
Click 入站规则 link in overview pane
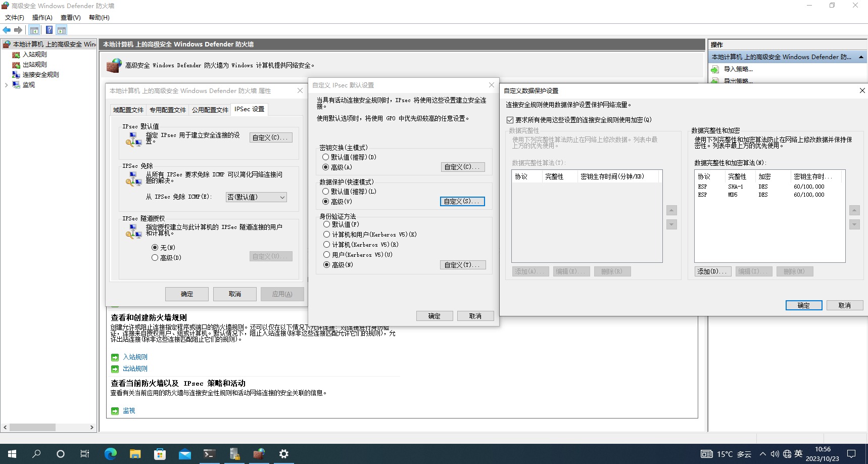135,357
